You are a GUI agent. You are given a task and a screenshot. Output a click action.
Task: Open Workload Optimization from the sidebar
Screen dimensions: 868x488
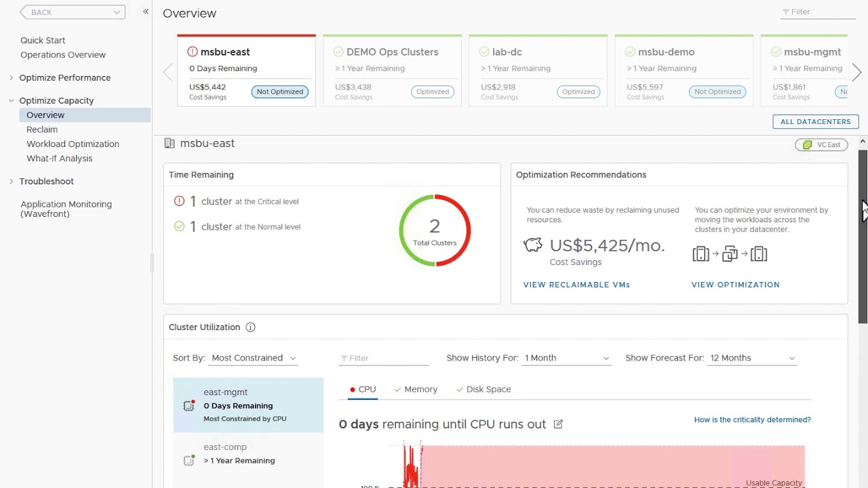click(x=73, y=144)
